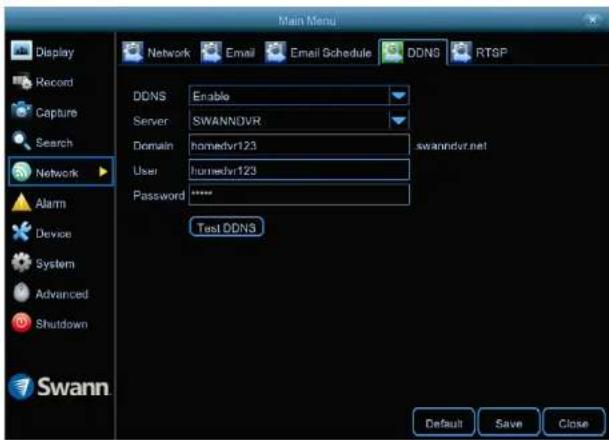Click the DDNS Enable combo box
This screenshot has width=609, height=440.
(x=299, y=96)
